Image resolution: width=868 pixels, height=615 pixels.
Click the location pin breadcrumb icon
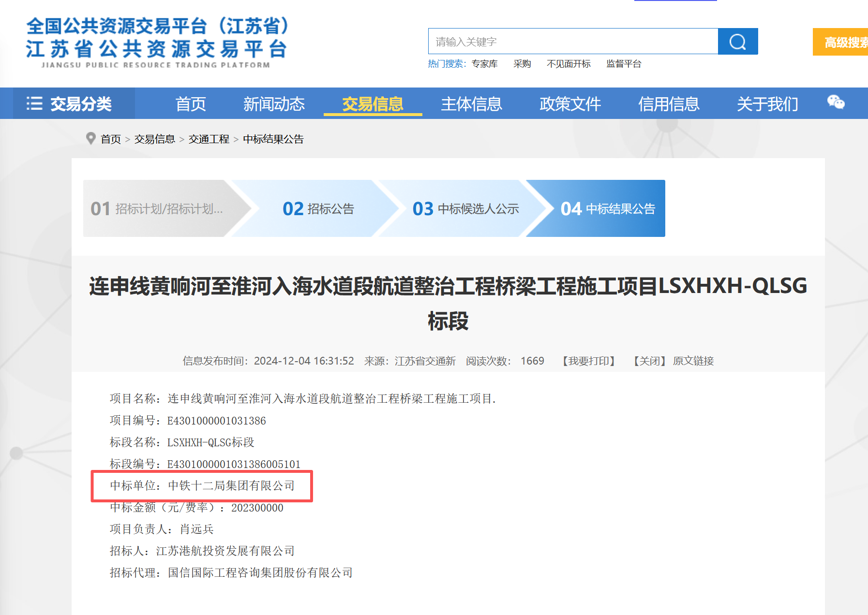[x=90, y=139]
